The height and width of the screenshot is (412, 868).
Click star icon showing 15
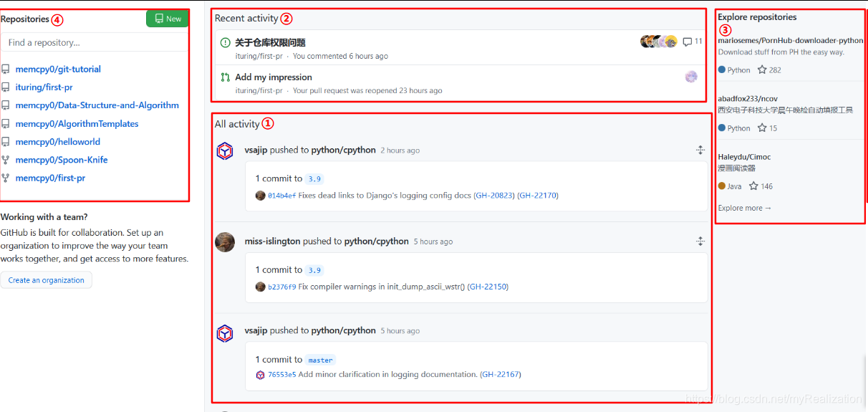point(762,128)
